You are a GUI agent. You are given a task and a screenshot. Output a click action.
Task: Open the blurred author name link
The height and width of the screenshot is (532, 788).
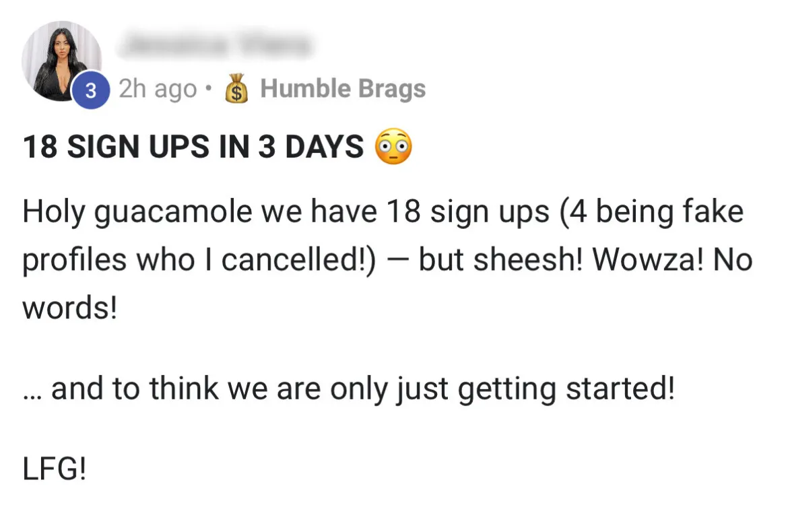click(215, 44)
